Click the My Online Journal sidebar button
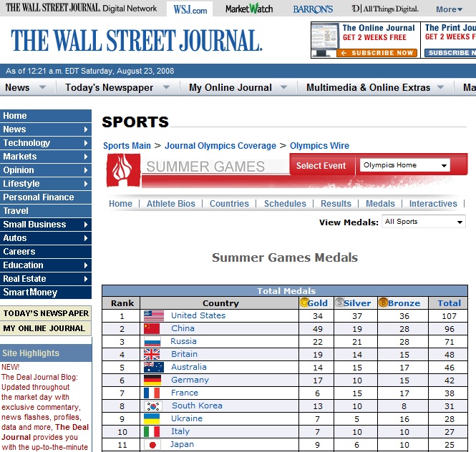The image size is (476, 452). 46,328
